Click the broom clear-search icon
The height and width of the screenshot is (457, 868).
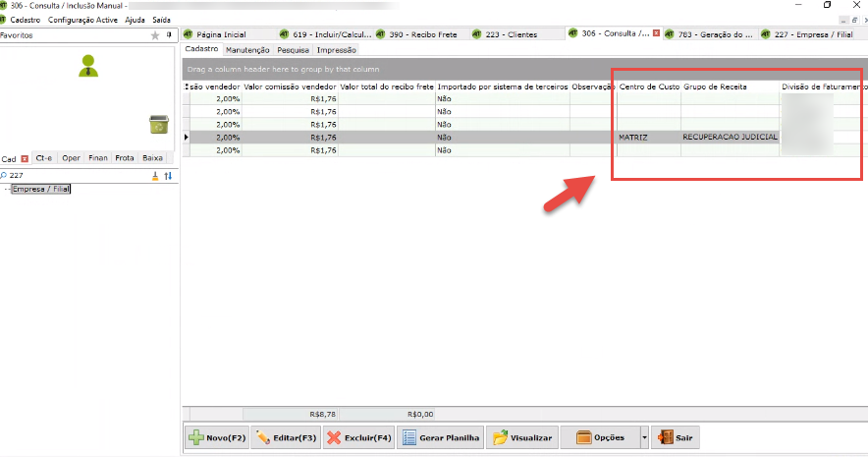(154, 175)
